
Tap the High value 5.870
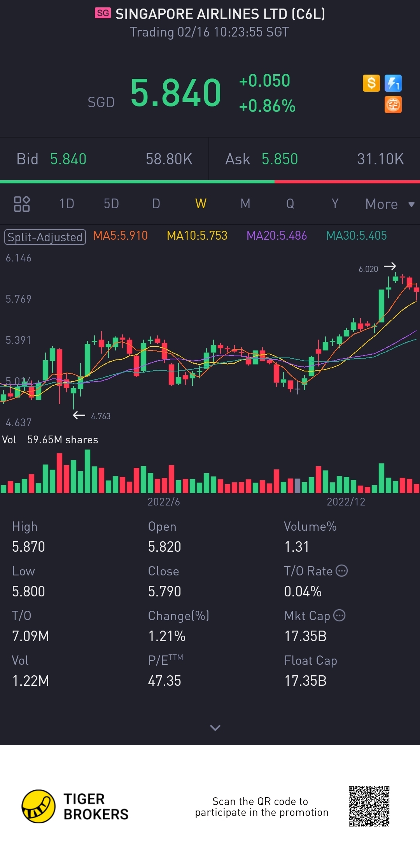point(28,547)
